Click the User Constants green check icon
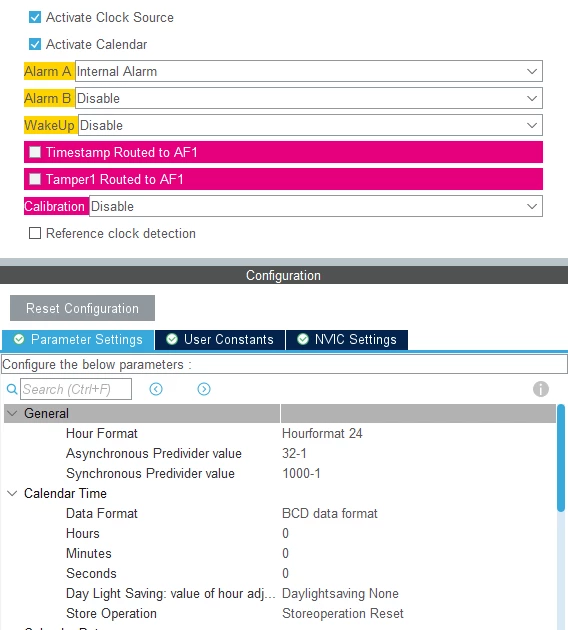This screenshot has width=568, height=630. click(172, 339)
